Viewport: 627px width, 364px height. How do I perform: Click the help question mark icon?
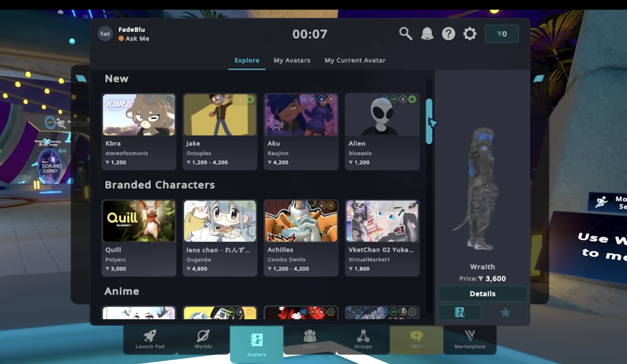pos(448,34)
